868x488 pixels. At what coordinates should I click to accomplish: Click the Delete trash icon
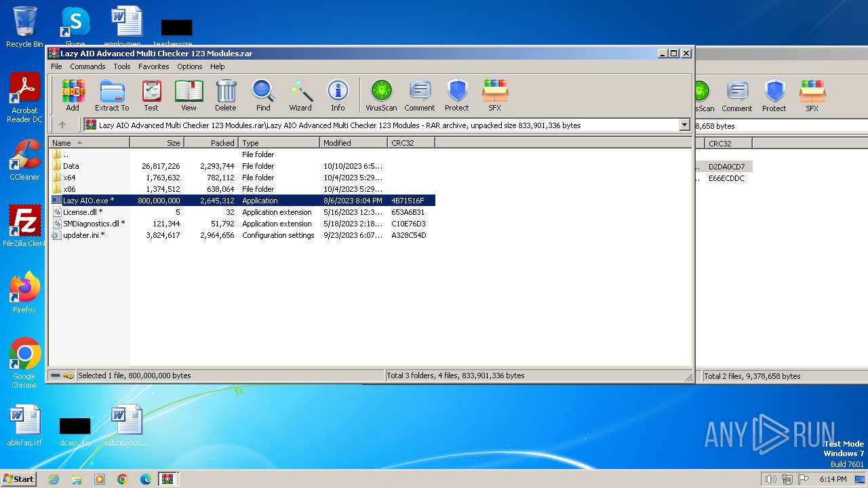click(x=226, y=96)
